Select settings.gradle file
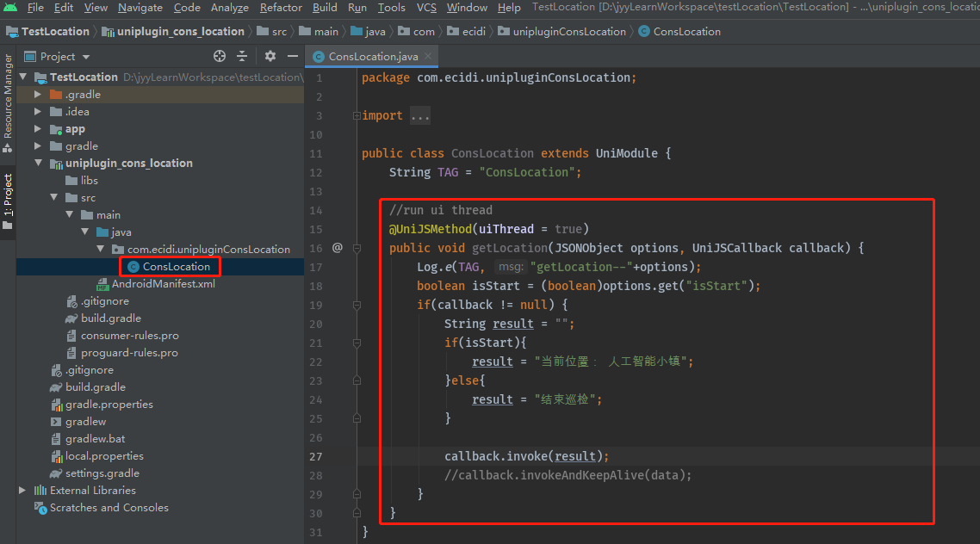 coord(95,473)
